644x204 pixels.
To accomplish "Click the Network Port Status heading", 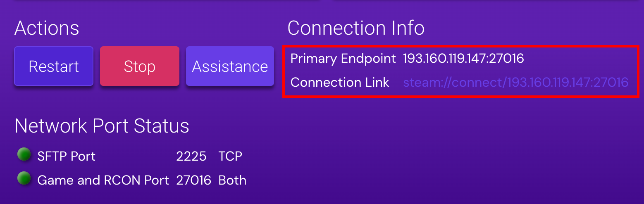I will [x=102, y=126].
